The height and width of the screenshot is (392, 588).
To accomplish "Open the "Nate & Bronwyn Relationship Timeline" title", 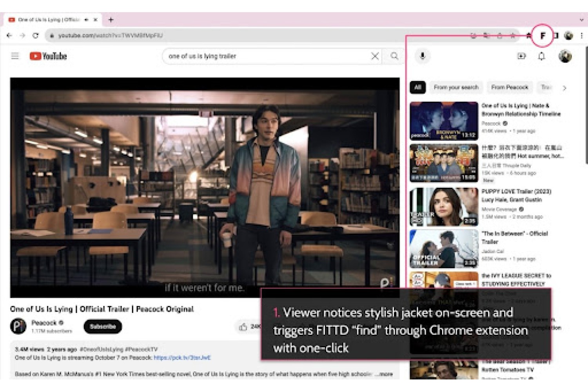I will (521, 110).
